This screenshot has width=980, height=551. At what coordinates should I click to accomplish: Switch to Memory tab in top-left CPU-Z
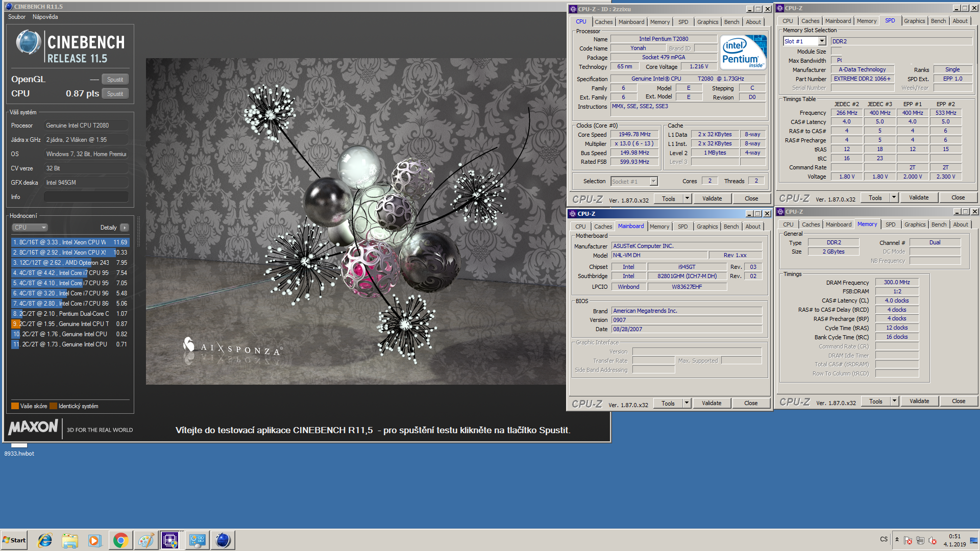(660, 22)
